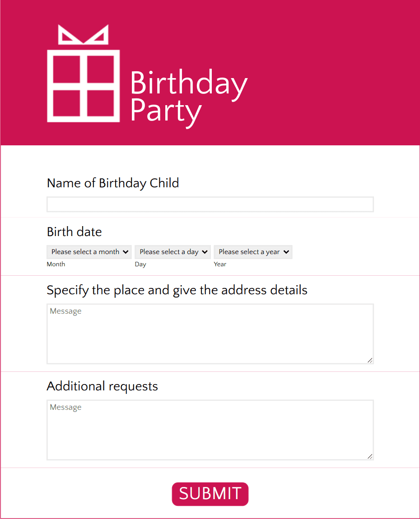Click the Year dropdown chevron arrow

(x=285, y=252)
